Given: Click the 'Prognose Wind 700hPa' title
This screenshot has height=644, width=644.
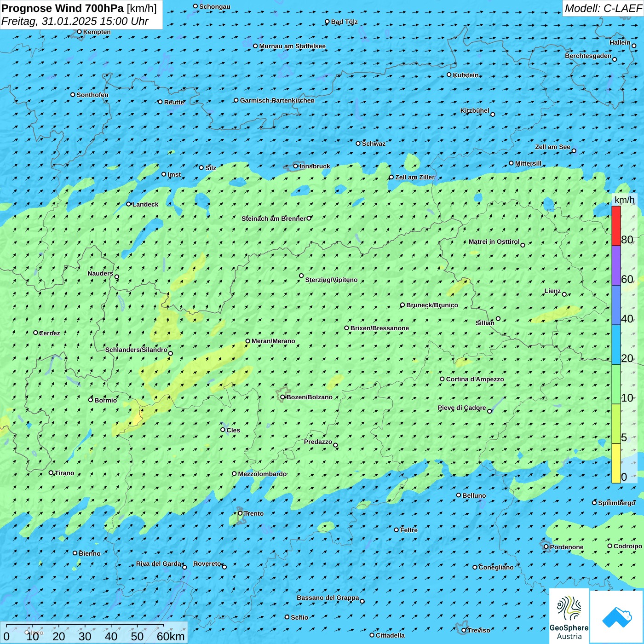Looking at the screenshot, I should coord(63,8).
